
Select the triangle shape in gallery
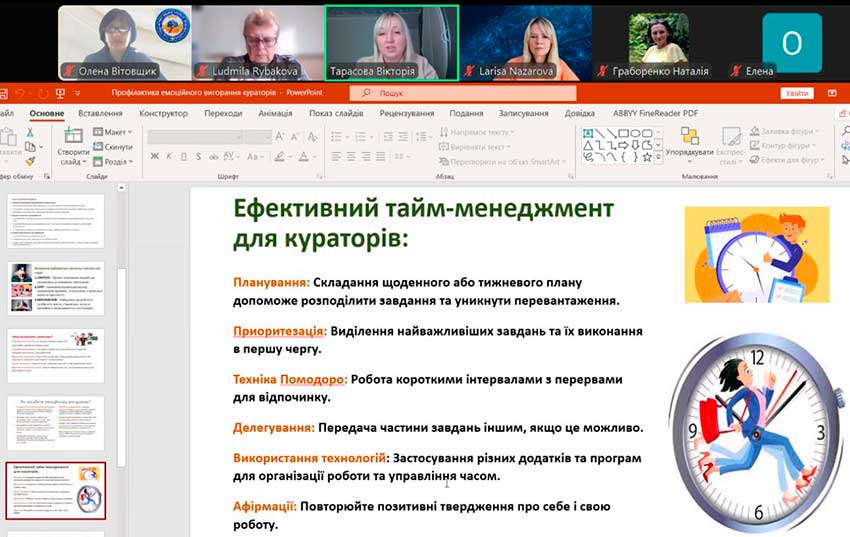coord(588,145)
